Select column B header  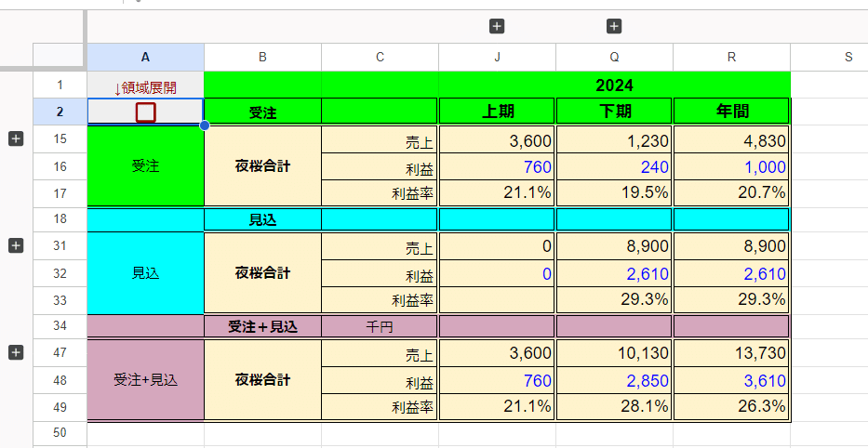click(x=262, y=57)
